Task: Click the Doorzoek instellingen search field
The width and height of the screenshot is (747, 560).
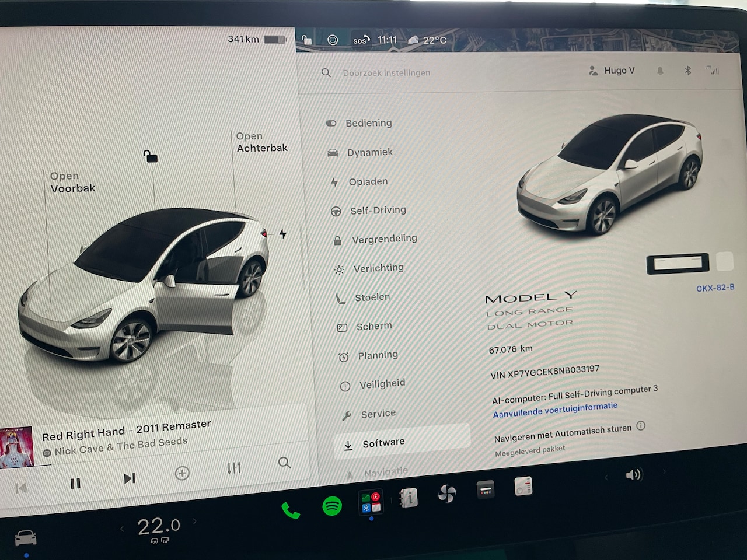Action: tap(386, 73)
